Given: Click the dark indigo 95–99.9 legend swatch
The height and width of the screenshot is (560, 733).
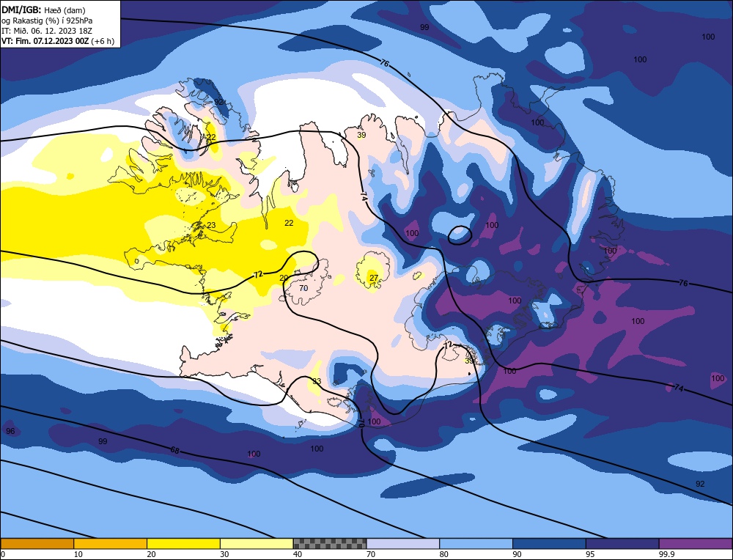Looking at the screenshot, I should [x=622, y=543].
